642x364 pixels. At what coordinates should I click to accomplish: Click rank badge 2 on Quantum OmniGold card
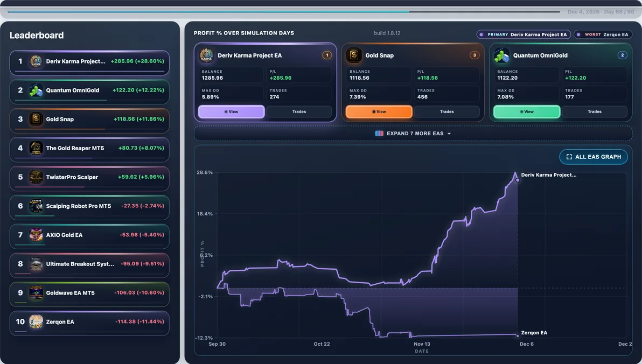[623, 55]
